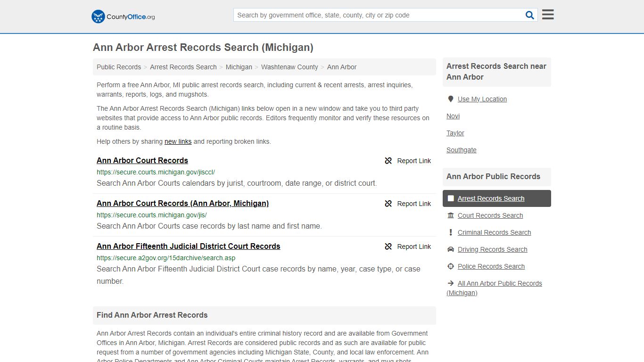Report link for Court Records (Ann Arbor, Michigan)
Image resolution: width=644 pixels, height=362 pixels.
point(414,204)
